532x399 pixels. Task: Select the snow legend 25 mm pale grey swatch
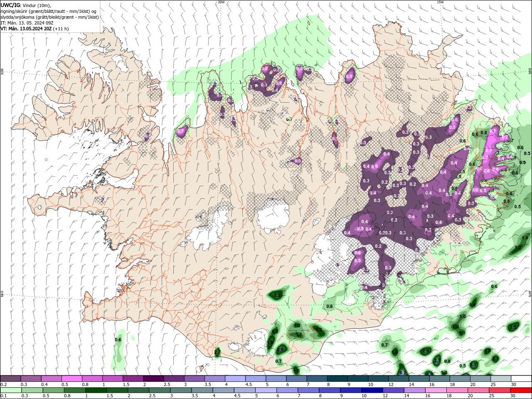coord(501,379)
